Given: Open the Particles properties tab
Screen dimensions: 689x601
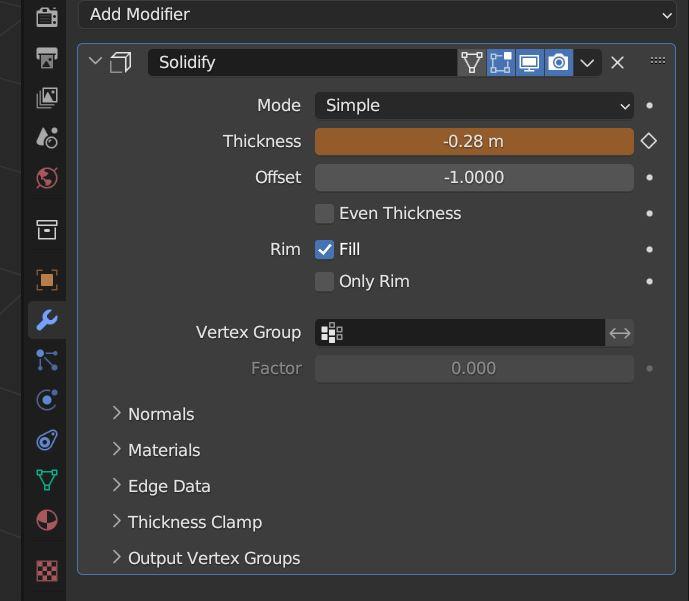Looking at the screenshot, I should coord(47,360).
